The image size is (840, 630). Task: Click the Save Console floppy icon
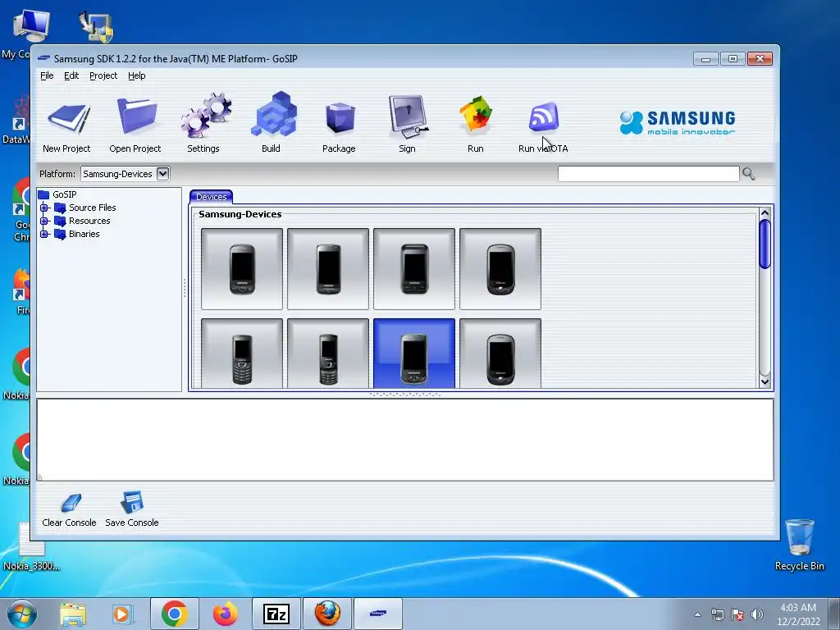(132, 503)
